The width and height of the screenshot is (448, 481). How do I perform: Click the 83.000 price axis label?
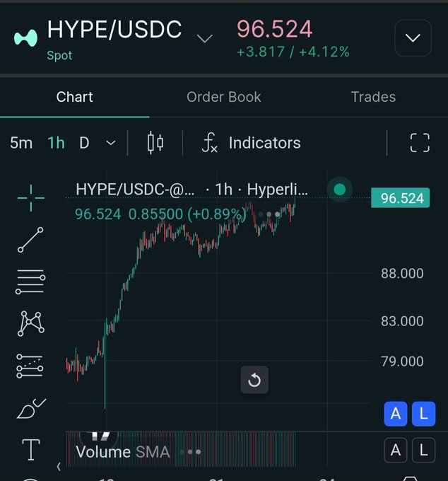click(x=402, y=321)
